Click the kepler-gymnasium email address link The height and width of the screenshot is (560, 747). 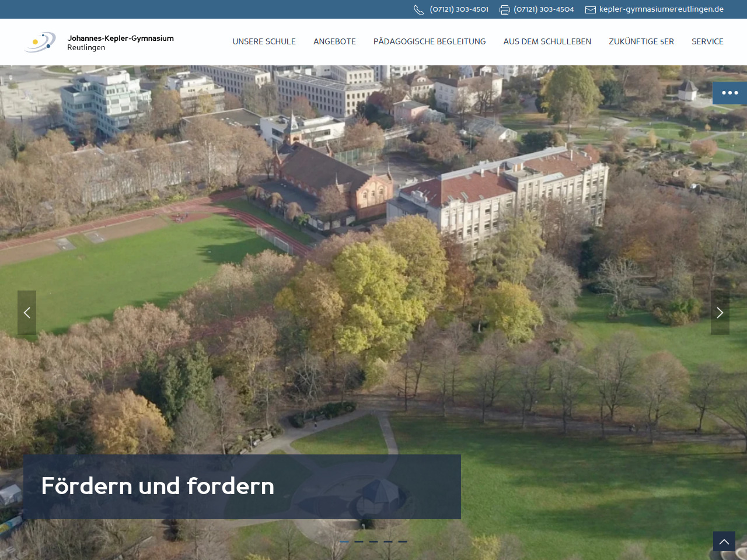click(661, 9)
